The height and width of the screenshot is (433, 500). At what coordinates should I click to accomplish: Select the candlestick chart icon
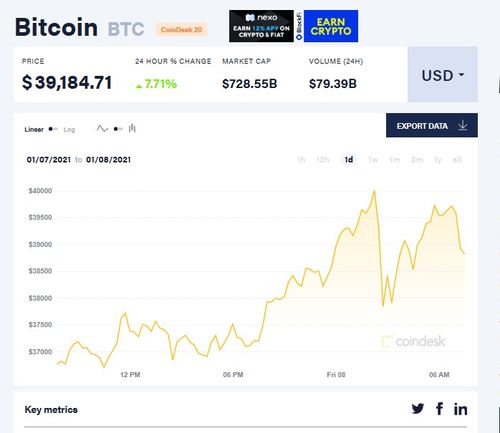[x=132, y=128]
